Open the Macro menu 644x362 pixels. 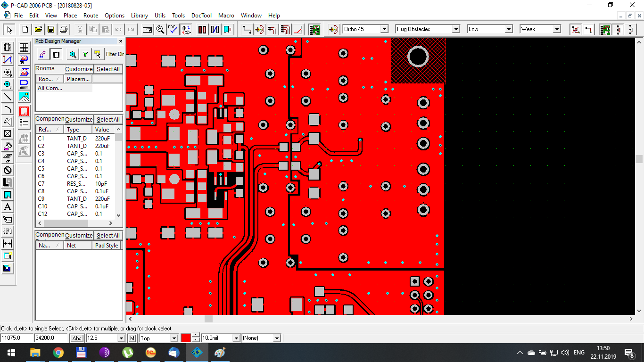[226, 16]
